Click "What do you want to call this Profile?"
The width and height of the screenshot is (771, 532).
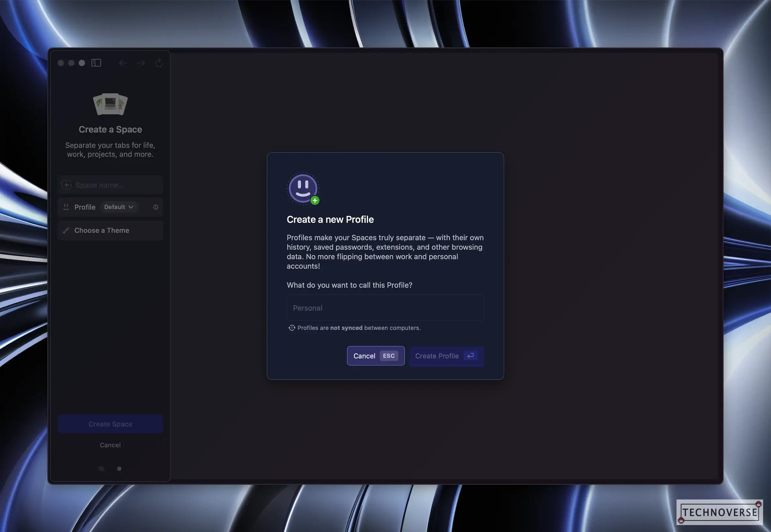[x=349, y=285]
